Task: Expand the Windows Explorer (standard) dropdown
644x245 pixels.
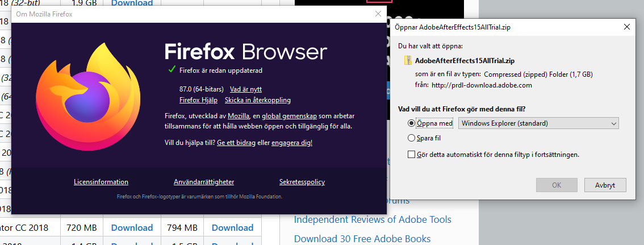Action: pyautogui.click(x=613, y=123)
